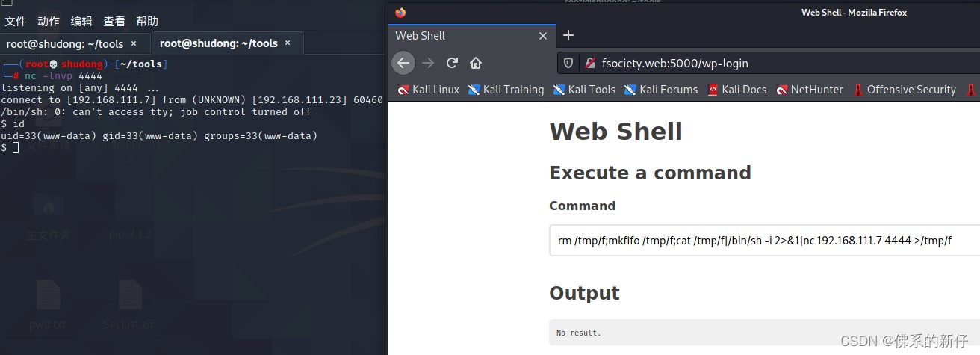This screenshot has height=355, width=980.
Task: Click the 'nc -lnvp 4444' terminal line
Action: coord(63,76)
